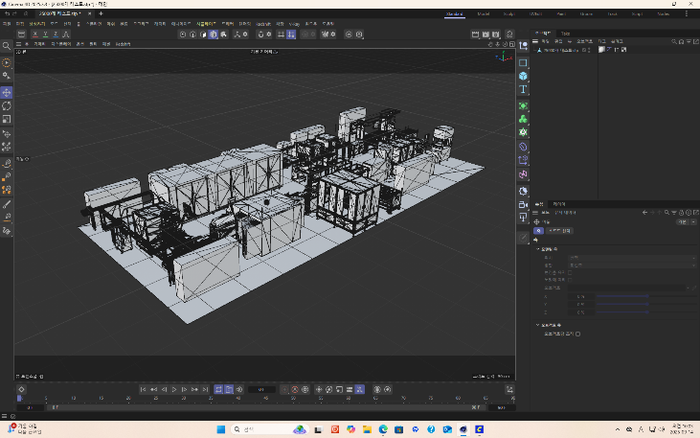Select the Rotate tool in left toolbar
This screenshot has height=438, width=700.
click(7, 105)
